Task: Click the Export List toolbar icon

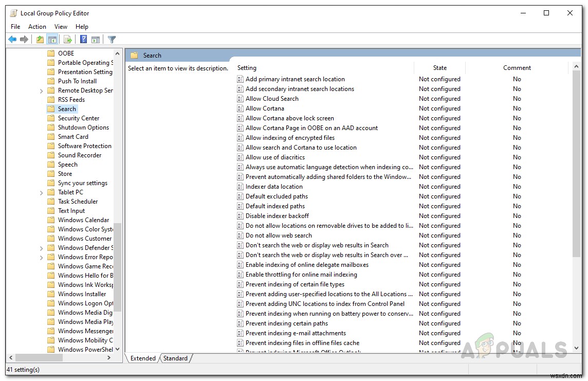Action: (67, 40)
